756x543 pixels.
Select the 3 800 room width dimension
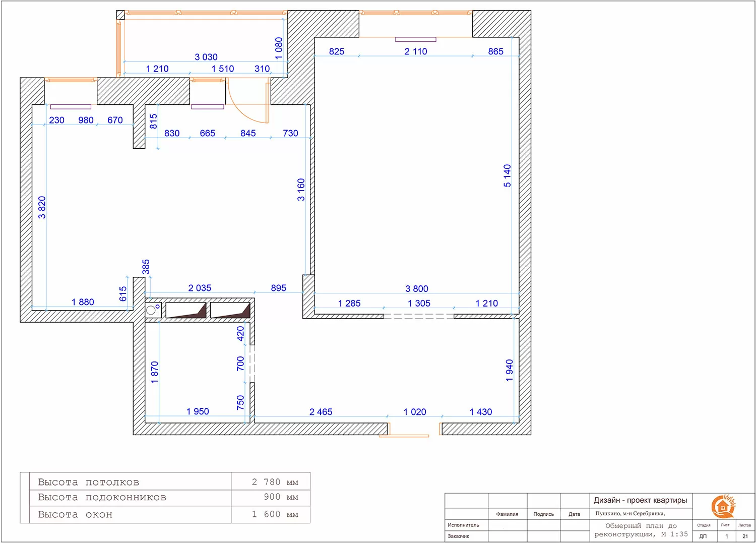pos(417,289)
